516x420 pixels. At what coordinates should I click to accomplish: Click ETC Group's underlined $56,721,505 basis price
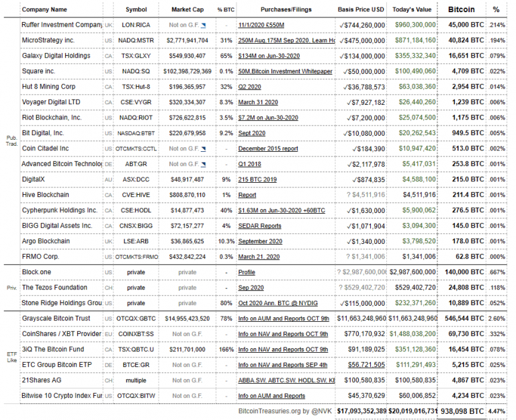coord(361,365)
